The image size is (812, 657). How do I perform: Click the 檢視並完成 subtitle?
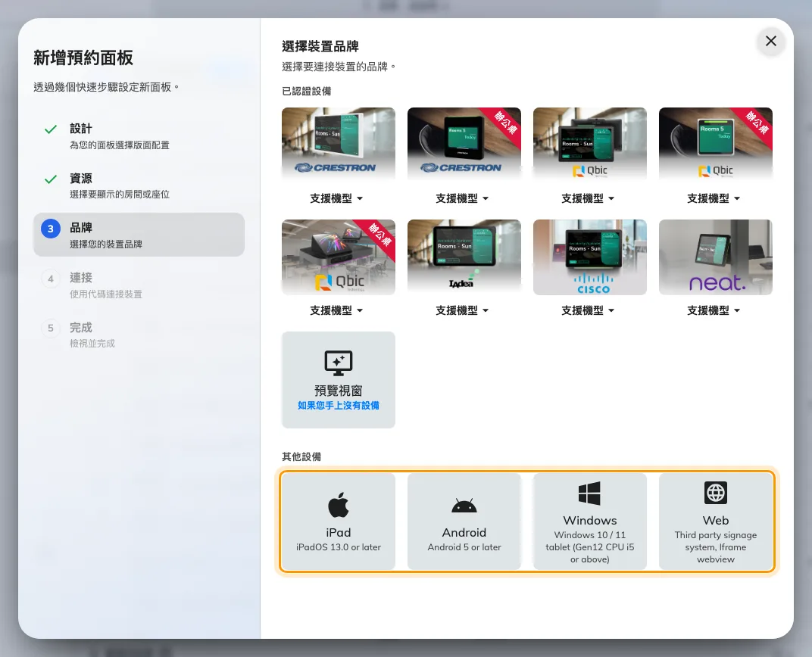click(x=92, y=344)
